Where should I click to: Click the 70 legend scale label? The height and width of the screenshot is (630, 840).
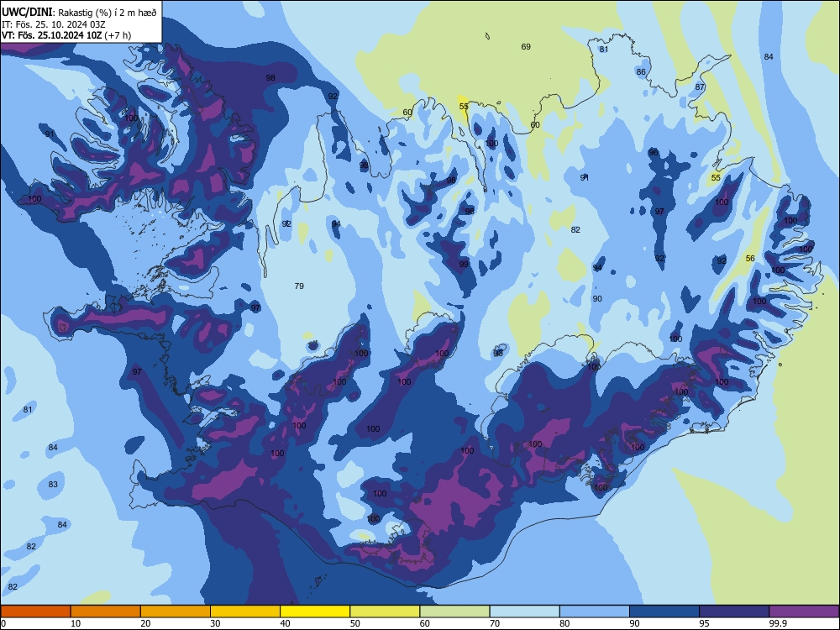pos(495,623)
